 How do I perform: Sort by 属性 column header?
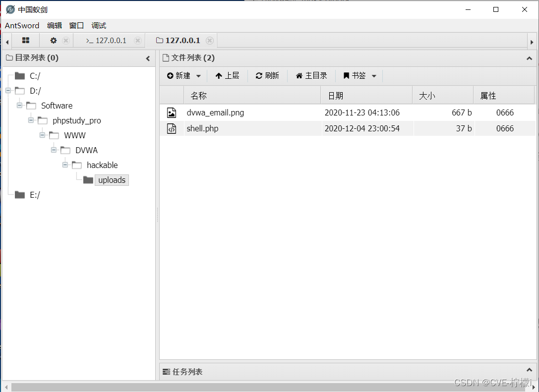[x=504, y=95]
